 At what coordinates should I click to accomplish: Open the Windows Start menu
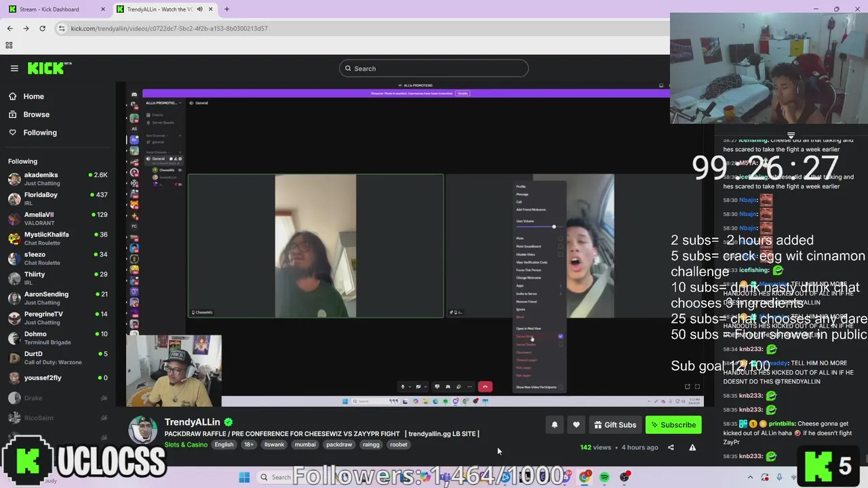pyautogui.click(x=244, y=477)
